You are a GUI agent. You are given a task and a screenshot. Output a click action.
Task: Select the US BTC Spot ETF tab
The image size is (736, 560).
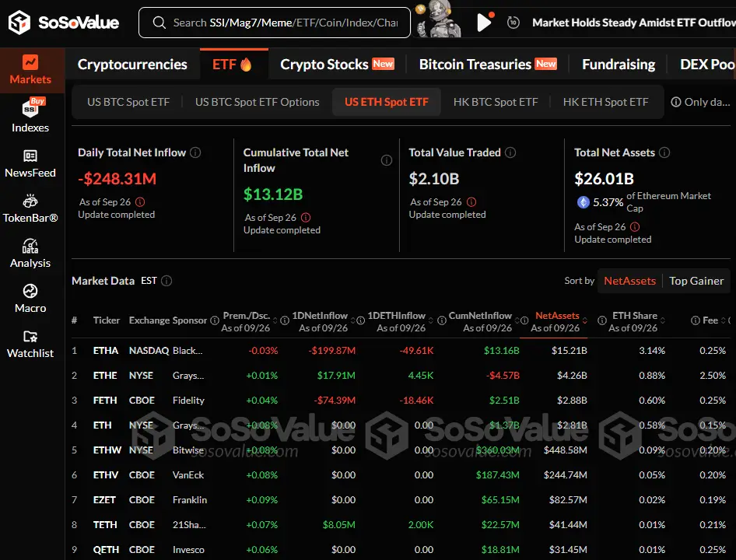(x=128, y=102)
